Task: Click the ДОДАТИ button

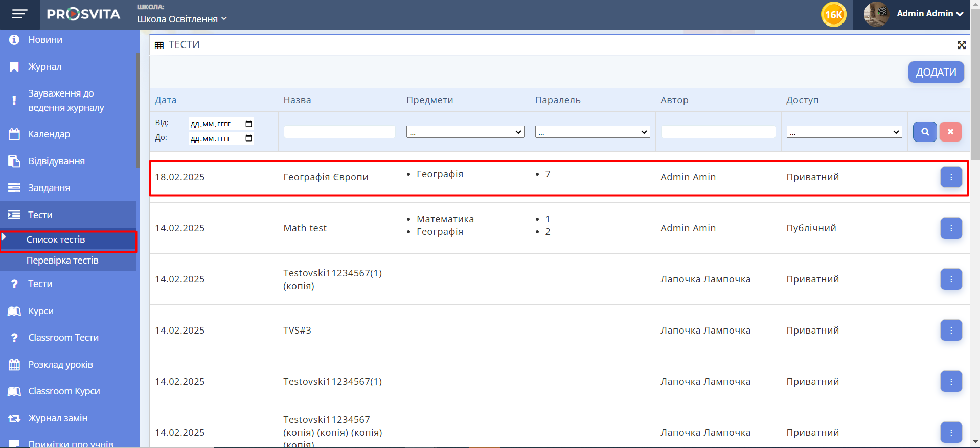Action: pos(936,72)
